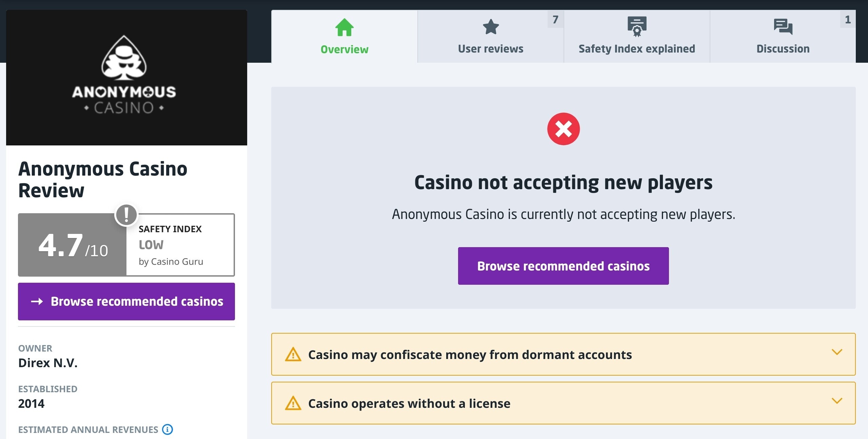Viewport: 868px width, 439px height.
Task: Click the info icon beside Estimated Annual Revenues
Action: pos(167,429)
